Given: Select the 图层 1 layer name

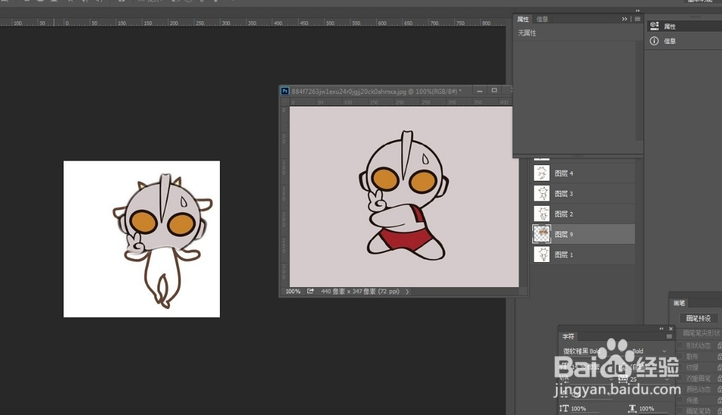Looking at the screenshot, I should tap(564, 254).
